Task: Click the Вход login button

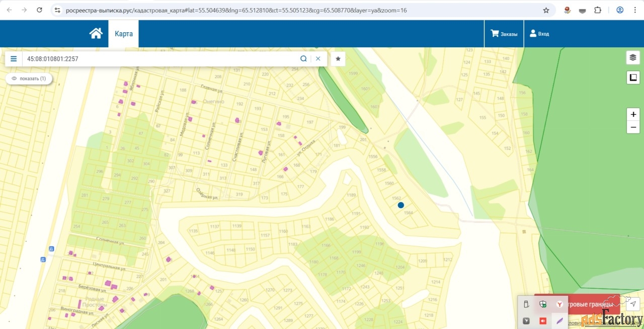Action: click(x=539, y=34)
